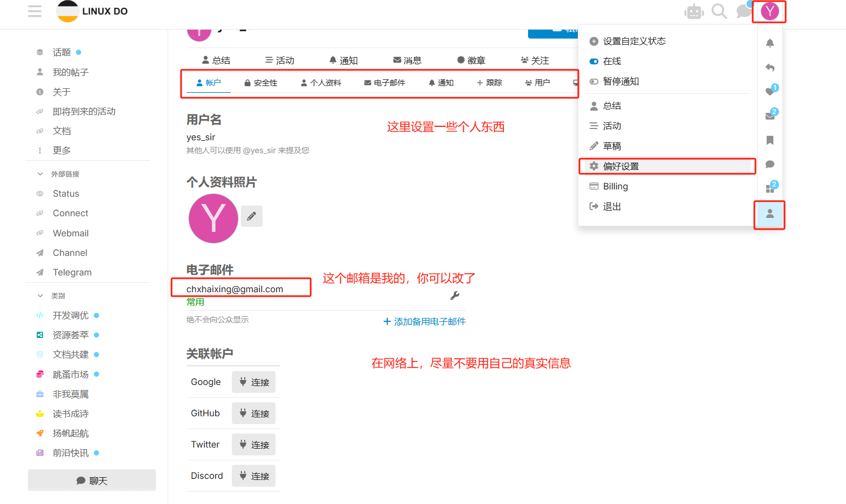Click the pink Y user avatar in header
Screen dimensions: 846x504
click(769, 11)
